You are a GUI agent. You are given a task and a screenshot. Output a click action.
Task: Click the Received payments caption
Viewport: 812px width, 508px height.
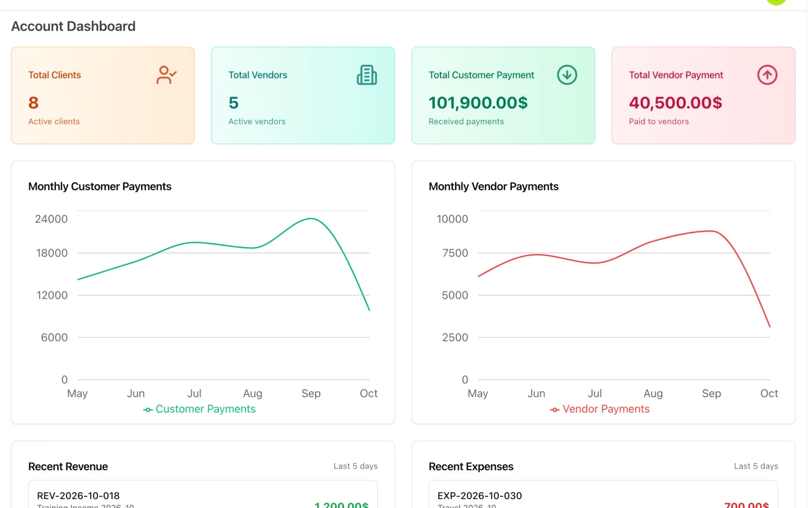coord(466,121)
